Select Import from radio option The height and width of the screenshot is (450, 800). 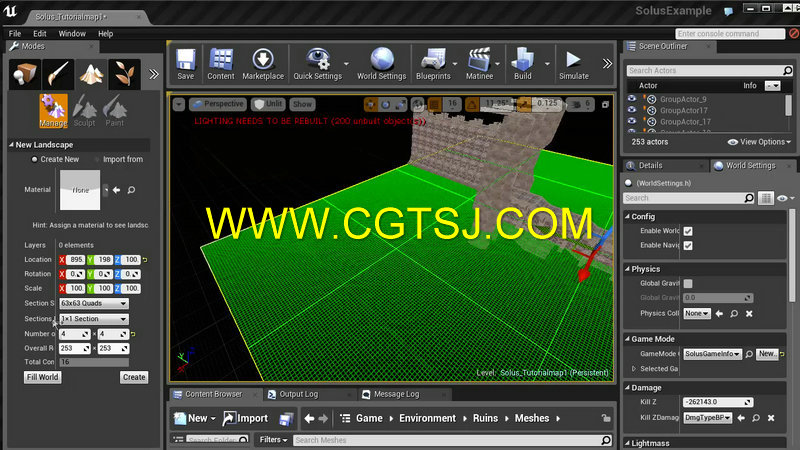click(x=119, y=159)
